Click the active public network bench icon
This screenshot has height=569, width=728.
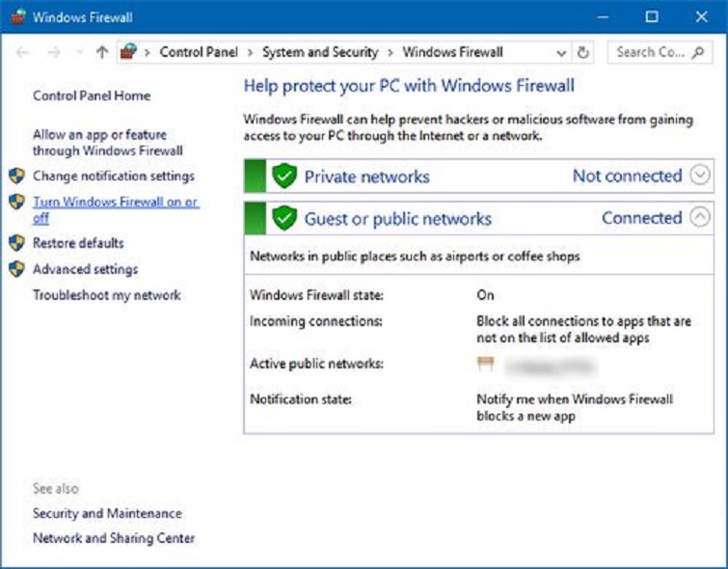(x=485, y=365)
